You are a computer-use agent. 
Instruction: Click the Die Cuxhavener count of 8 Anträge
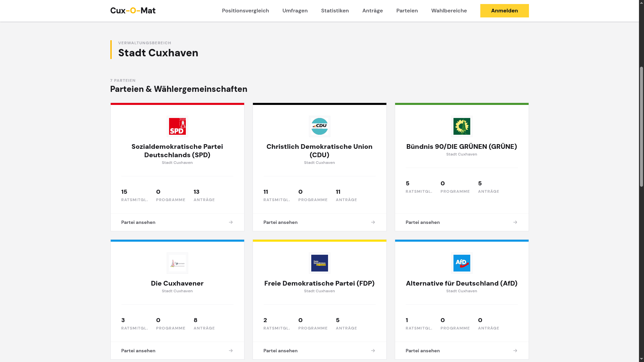point(204,323)
